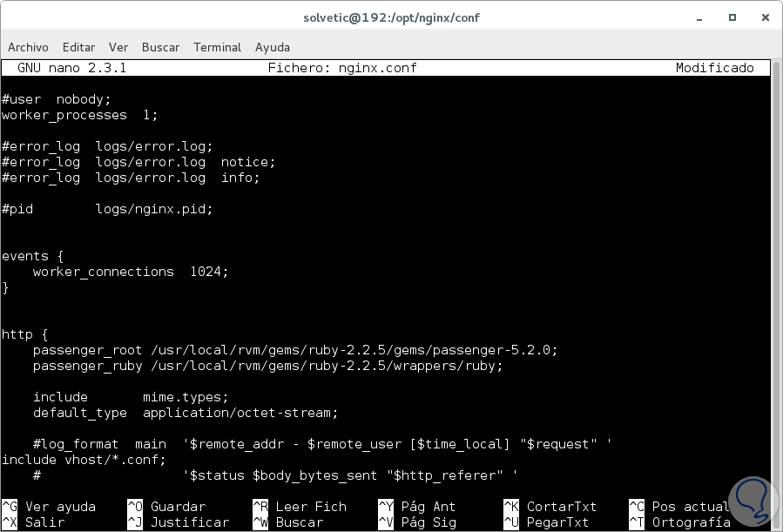Open the Editar menu
The width and height of the screenshot is (783, 532).
pos(78,47)
